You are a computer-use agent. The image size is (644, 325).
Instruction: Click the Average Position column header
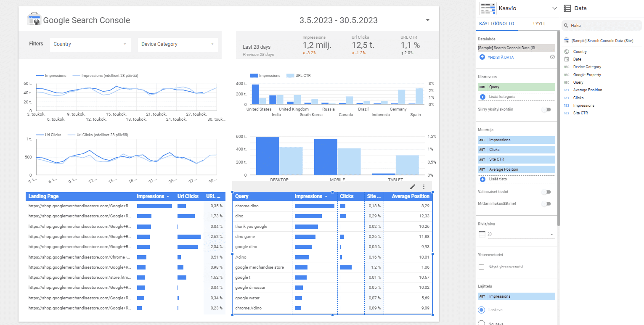tap(411, 196)
